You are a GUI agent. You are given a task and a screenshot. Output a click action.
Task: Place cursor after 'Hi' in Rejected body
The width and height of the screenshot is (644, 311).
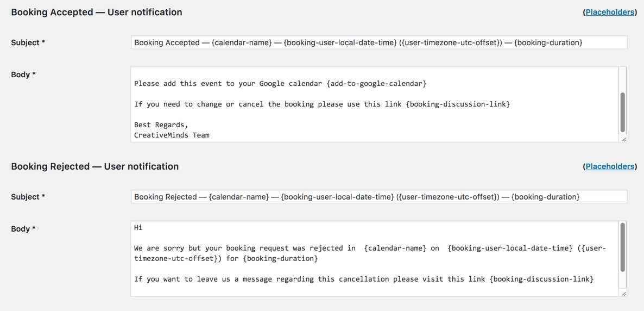click(x=143, y=228)
